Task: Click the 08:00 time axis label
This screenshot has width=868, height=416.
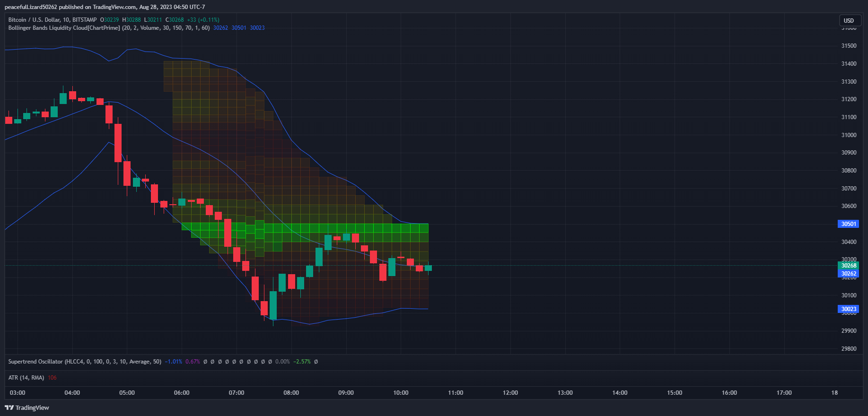Action: (x=291, y=393)
